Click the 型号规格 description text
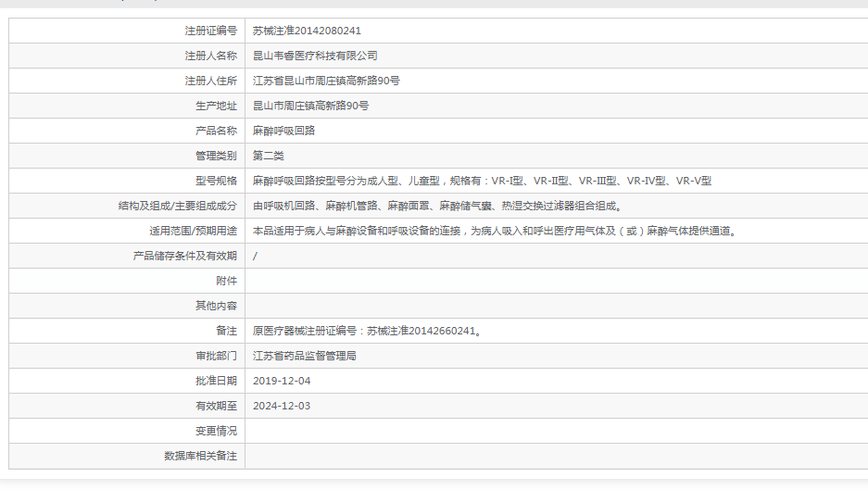This screenshot has height=490, width=868. [482, 181]
